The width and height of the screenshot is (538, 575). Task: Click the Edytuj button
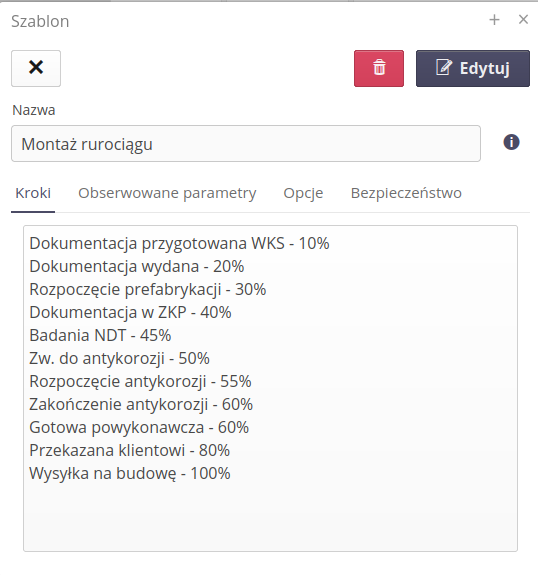473,68
